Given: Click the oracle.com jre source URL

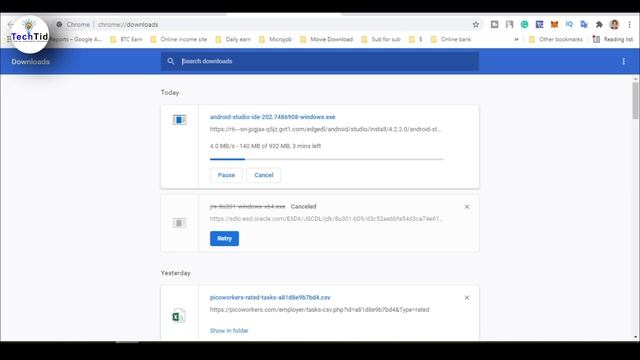Looking at the screenshot, I should [327, 219].
